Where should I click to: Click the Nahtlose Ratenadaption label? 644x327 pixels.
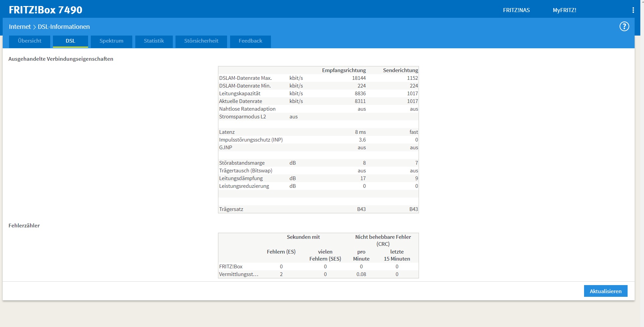coord(247,109)
